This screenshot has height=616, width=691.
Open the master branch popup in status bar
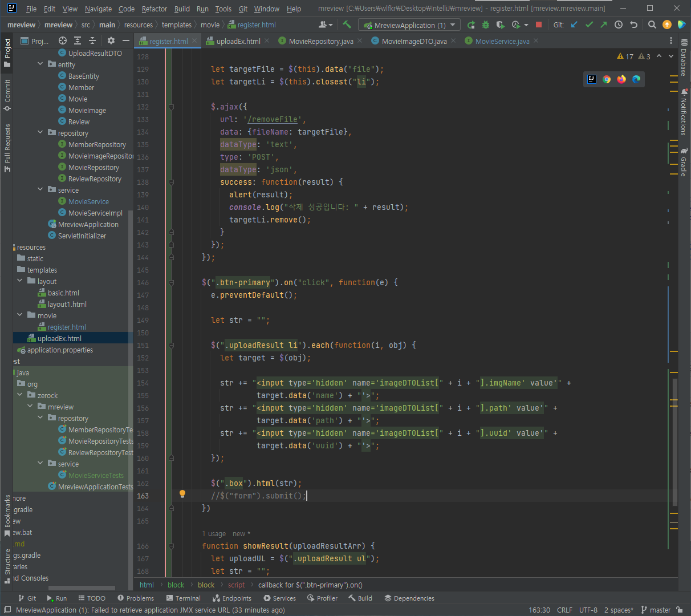(x=656, y=610)
